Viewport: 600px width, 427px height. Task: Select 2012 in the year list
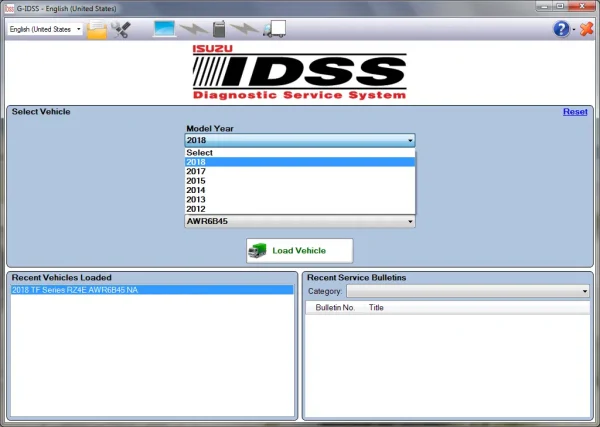(x=300, y=209)
